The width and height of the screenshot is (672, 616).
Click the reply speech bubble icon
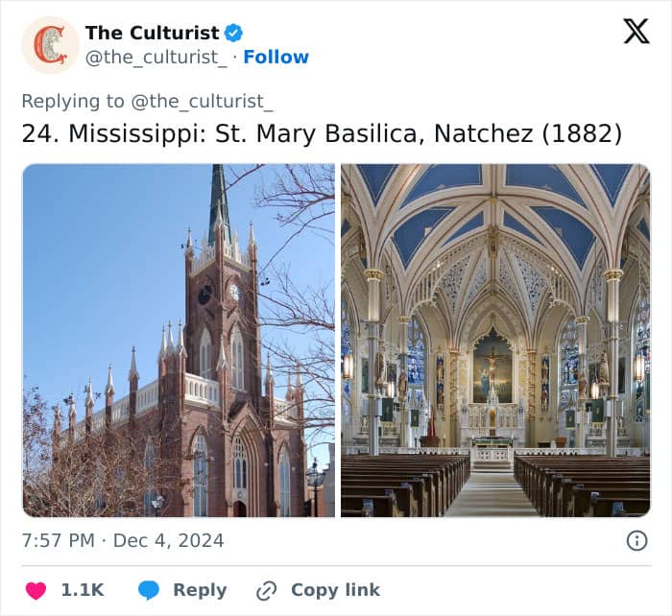[149, 590]
